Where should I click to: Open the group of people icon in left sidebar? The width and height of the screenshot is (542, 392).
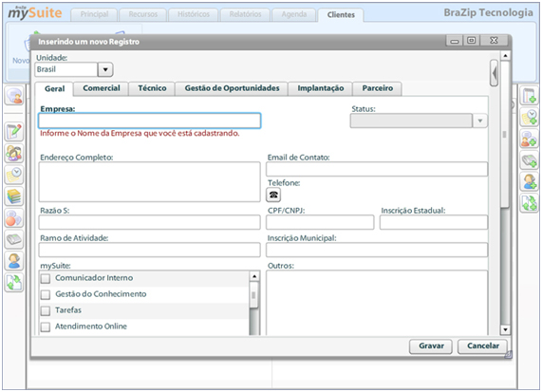pyautogui.click(x=14, y=153)
